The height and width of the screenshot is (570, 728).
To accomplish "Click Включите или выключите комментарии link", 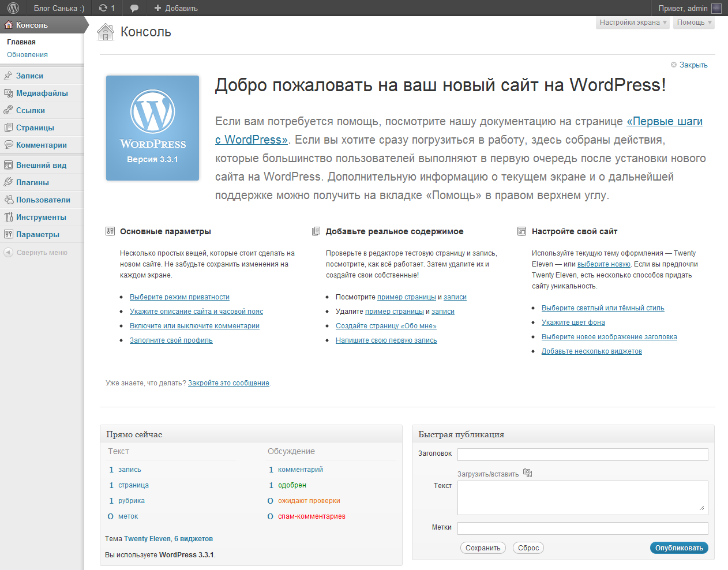I will coord(194,326).
